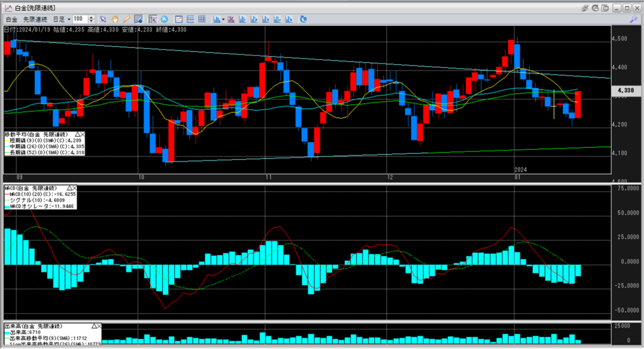
Task: Collapse the 移動平均 legend with triangle
Action: coord(77,135)
